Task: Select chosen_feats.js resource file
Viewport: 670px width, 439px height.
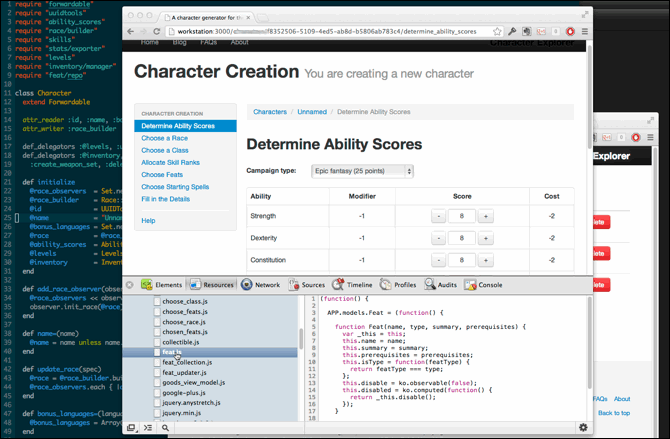Action: point(185,332)
